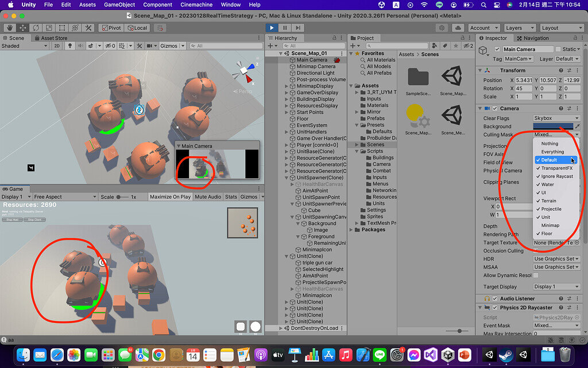Image resolution: width=588 pixels, height=368 pixels.
Task: Uncheck Minimap in the Culling Mask list
Action: 550,225
